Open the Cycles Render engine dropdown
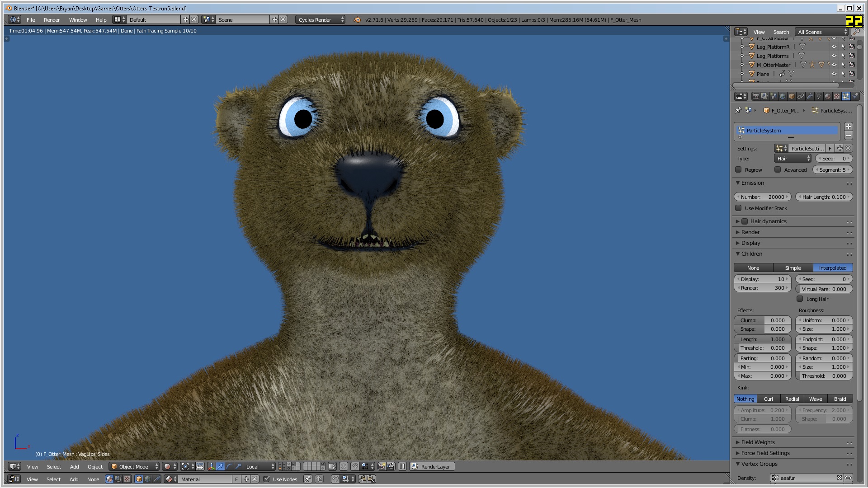Screen dimensions: 868x488 coord(320,20)
